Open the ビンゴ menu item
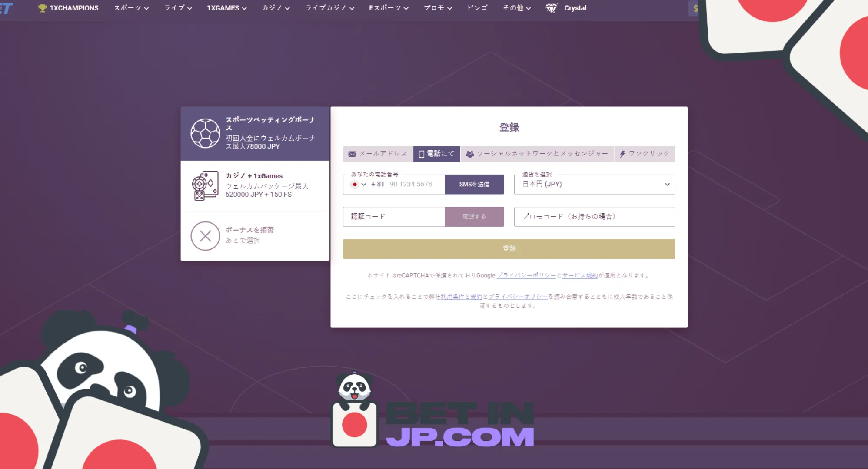The height and width of the screenshot is (469, 868). click(x=478, y=8)
